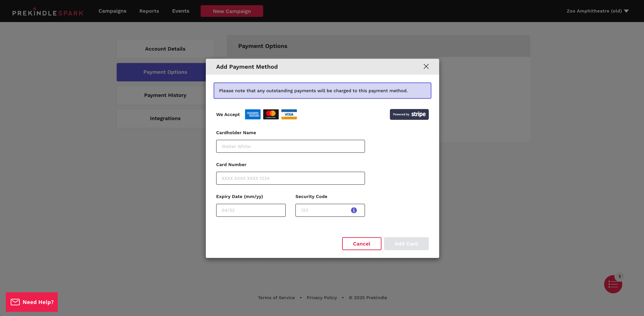Click into the Card Number field
The image size is (644, 316).
[x=290, y=178]
